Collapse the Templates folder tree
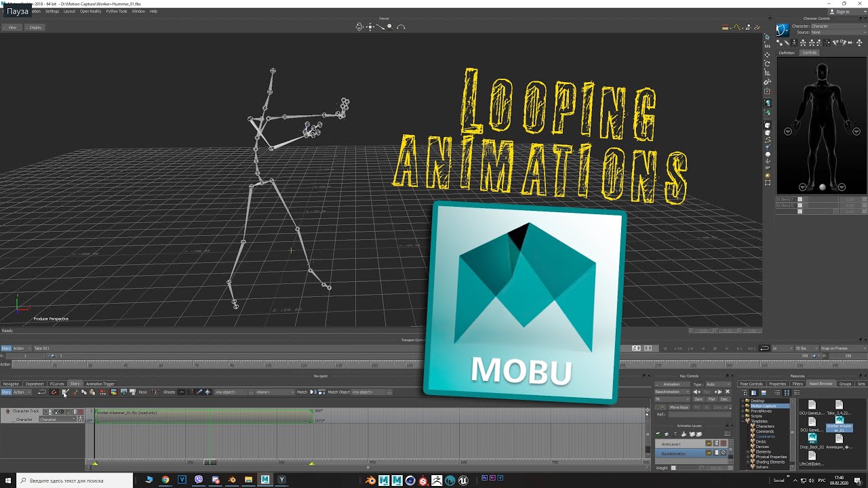Image resolution: width=868 pixels, height=488 pixels. [x=743, y=421]
